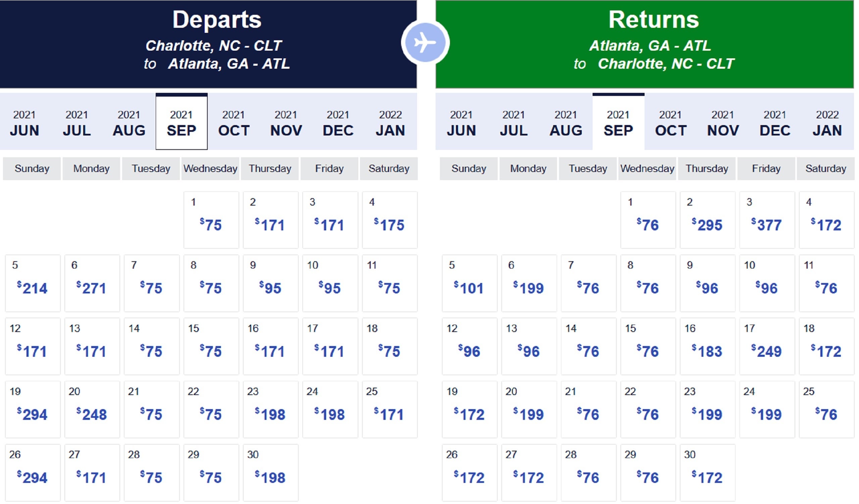Pick September 17 return priced $249

767,346
